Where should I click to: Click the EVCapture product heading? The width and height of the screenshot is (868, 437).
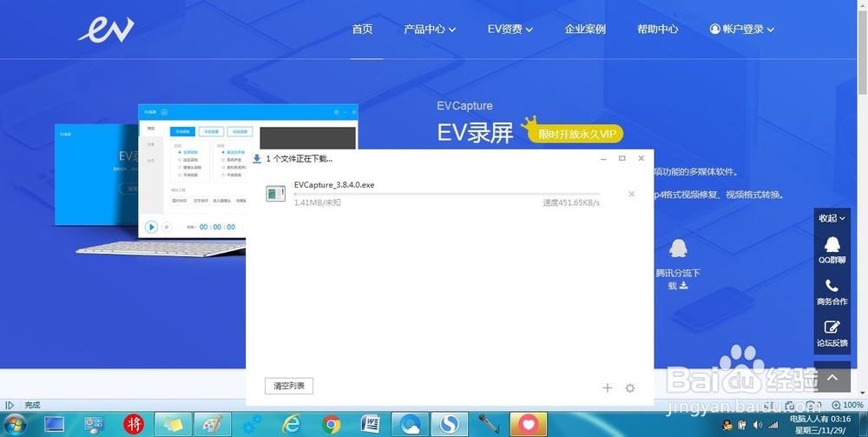click(x=464, y=106)
